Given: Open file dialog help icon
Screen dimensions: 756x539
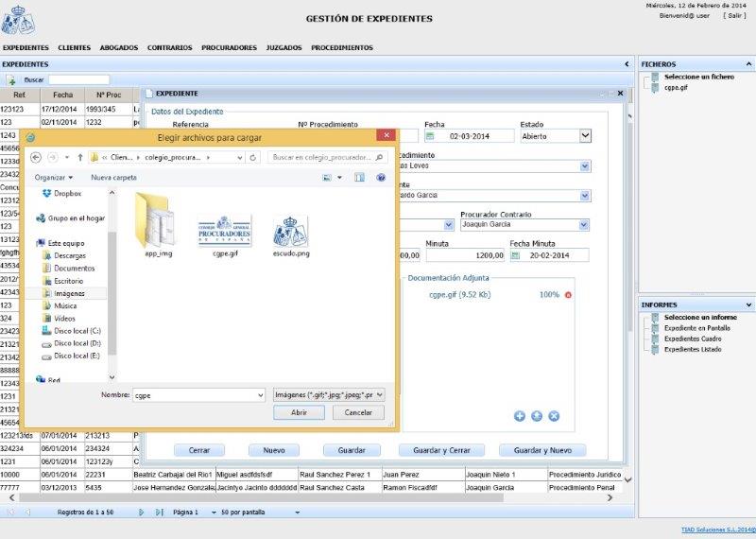Looking at the screenshot, I should click(381, 177).
